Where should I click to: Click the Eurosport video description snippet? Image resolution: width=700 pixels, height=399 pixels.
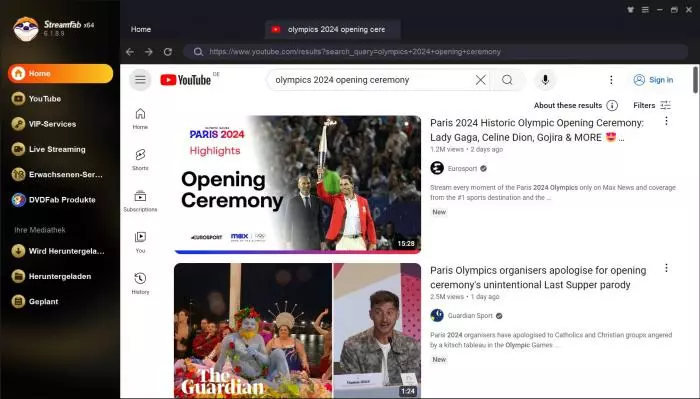tap(553, 192)
